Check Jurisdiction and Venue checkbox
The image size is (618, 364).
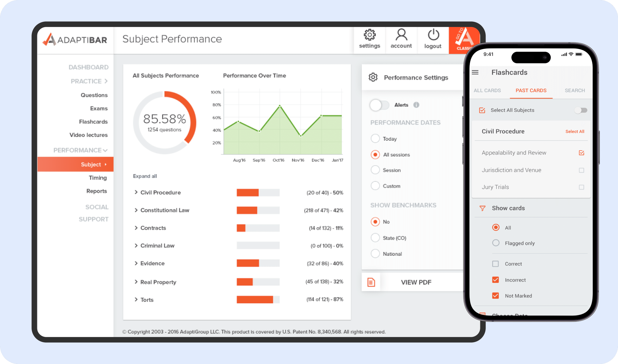[581, 170]
